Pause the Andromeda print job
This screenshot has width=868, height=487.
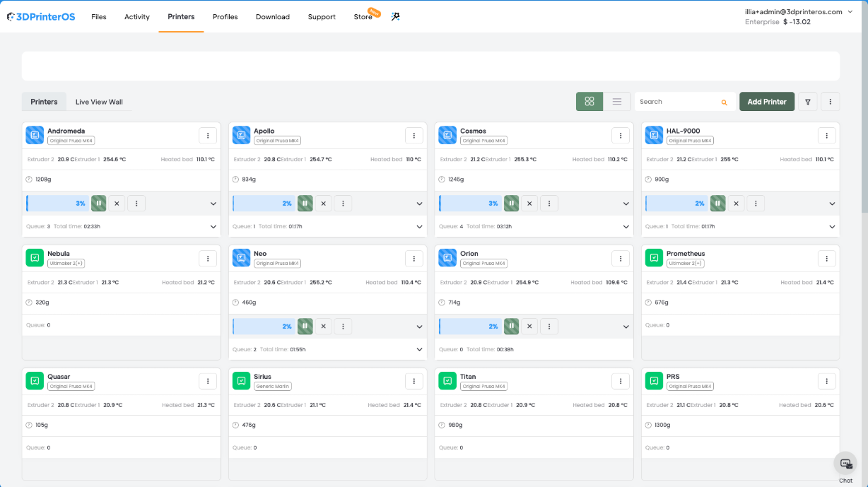[98, 204]
